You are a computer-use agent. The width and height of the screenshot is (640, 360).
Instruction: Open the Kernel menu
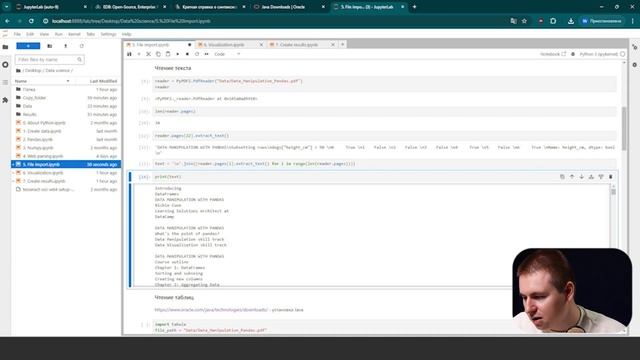pyautogui.click(x=74, y=34)
